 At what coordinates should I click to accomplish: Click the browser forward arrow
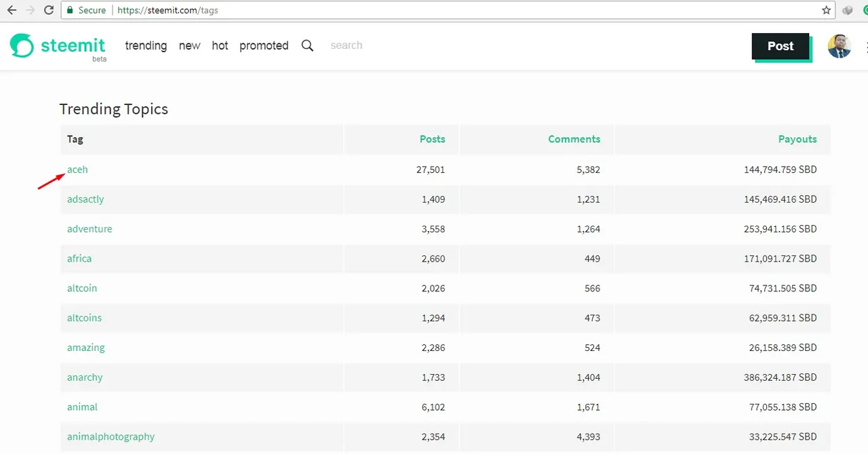pos(30,10)
